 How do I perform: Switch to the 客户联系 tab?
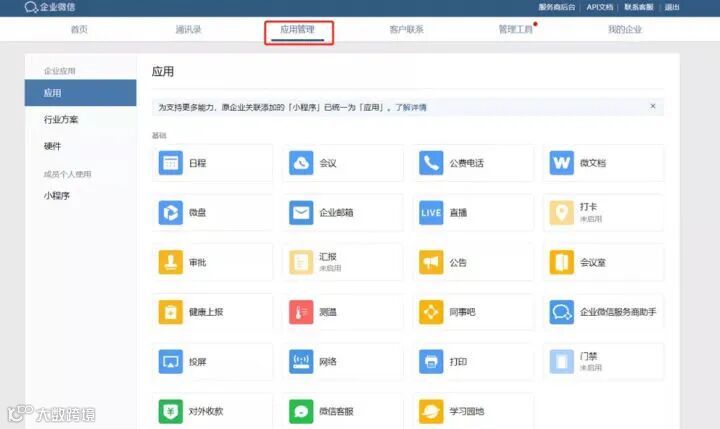click(x=406, y=29)
